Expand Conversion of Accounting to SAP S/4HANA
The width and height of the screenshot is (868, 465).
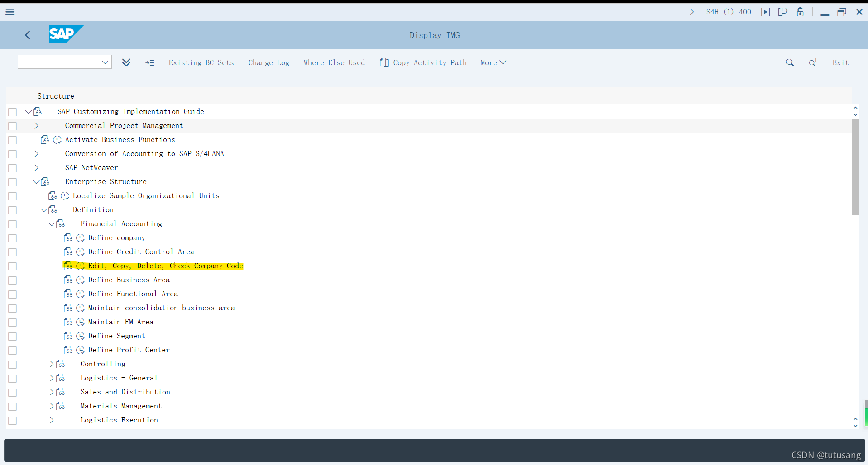tap(36, 154)
